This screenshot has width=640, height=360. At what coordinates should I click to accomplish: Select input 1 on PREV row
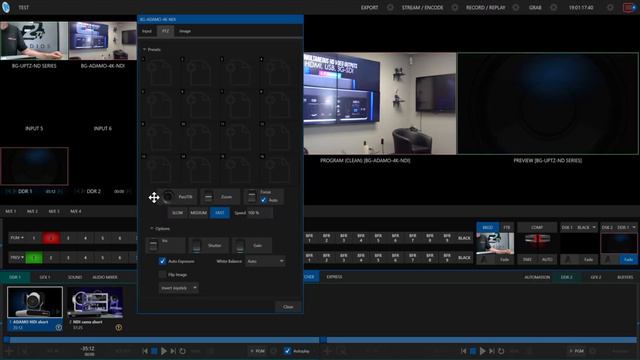click(34, 258)
